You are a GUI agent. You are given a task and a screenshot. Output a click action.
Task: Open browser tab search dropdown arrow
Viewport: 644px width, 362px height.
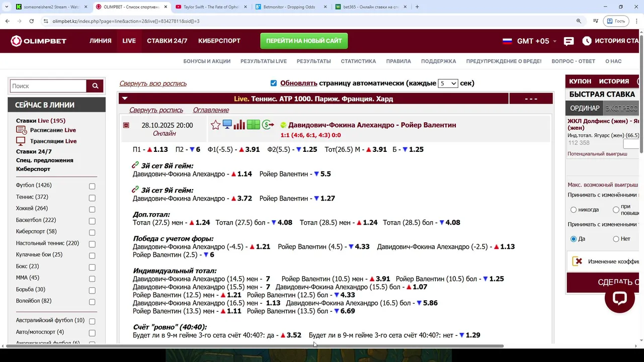(x=6, y=7)
